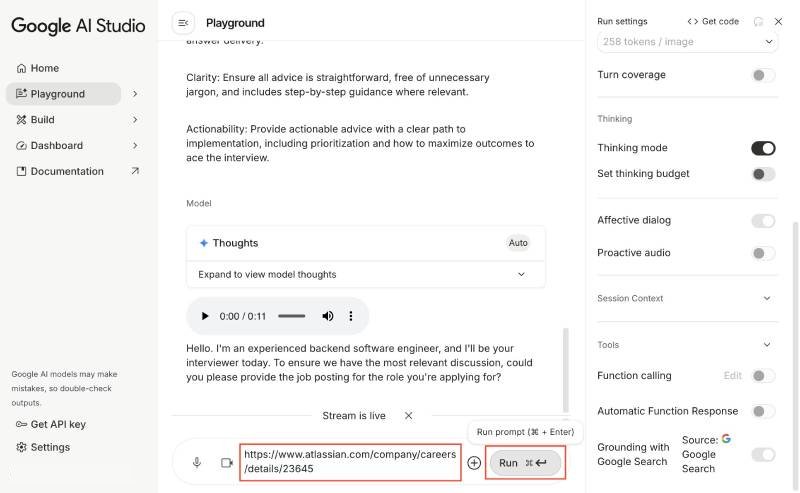Close the Run settings panel
The height and width of the screenshot is (493, 800).
click(778, 21)
